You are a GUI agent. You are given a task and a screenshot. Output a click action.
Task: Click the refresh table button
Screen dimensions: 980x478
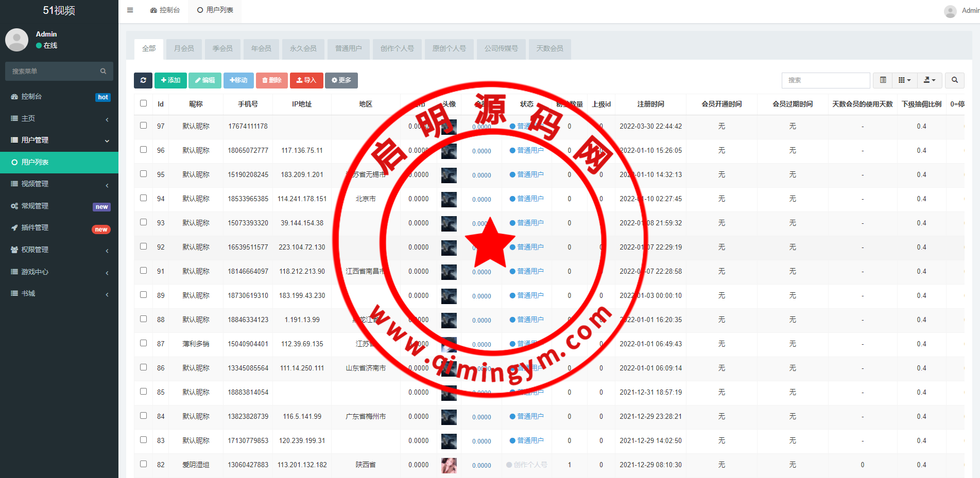click(x=143, y=80)
